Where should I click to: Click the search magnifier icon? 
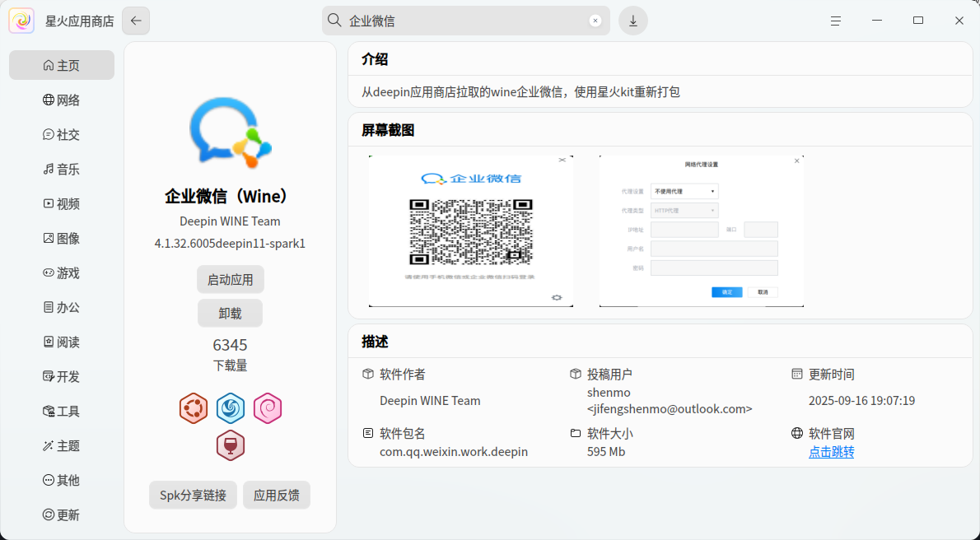(334, 21)
